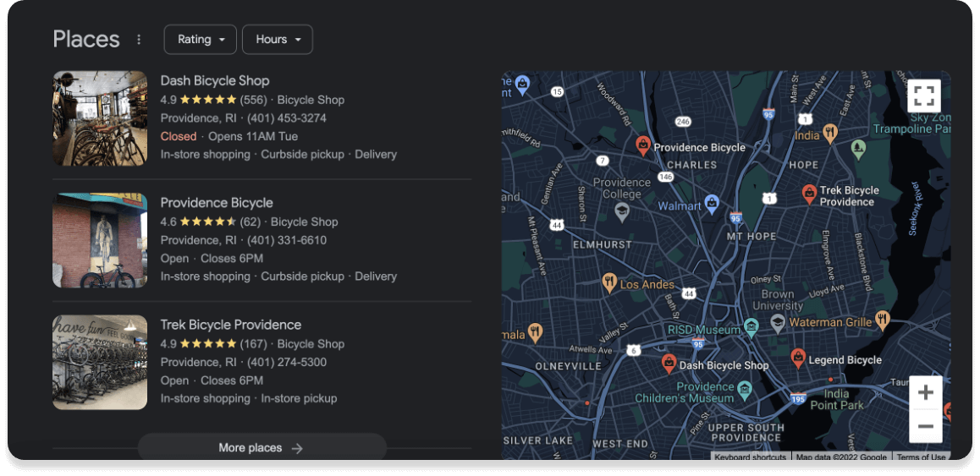Click the phone number (401) 453-3274

287,118
